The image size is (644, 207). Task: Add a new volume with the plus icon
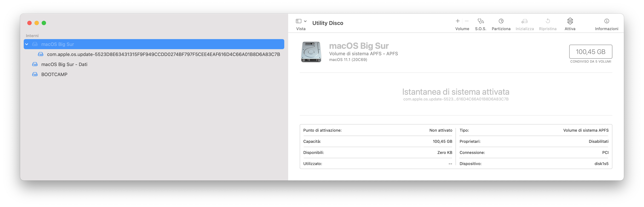(x=458, y=21)
